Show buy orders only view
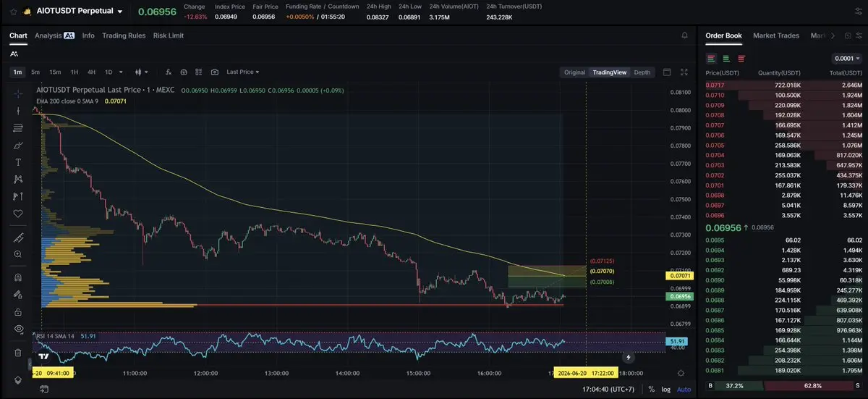 (x=726, y=59)
